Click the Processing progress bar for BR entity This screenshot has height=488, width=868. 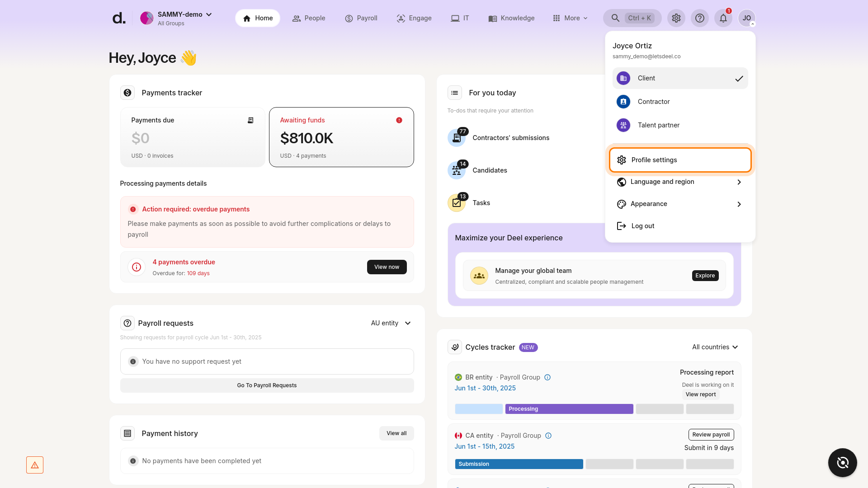click(569, 409)
